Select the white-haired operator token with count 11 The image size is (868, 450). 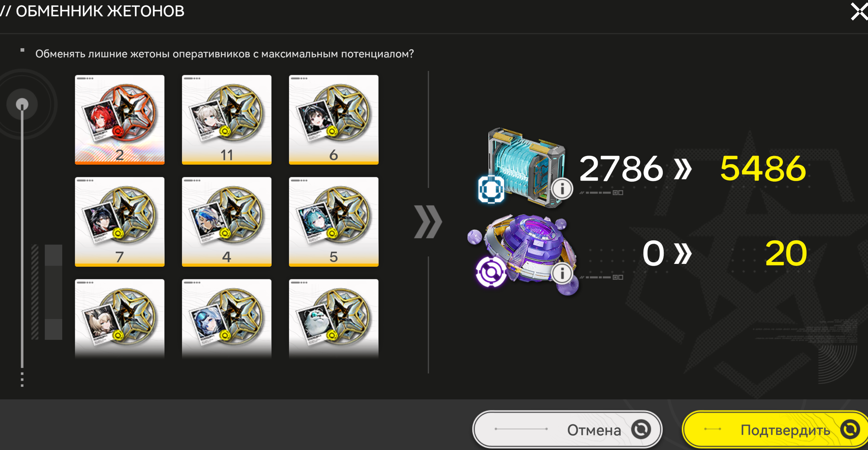click(227, 120)
